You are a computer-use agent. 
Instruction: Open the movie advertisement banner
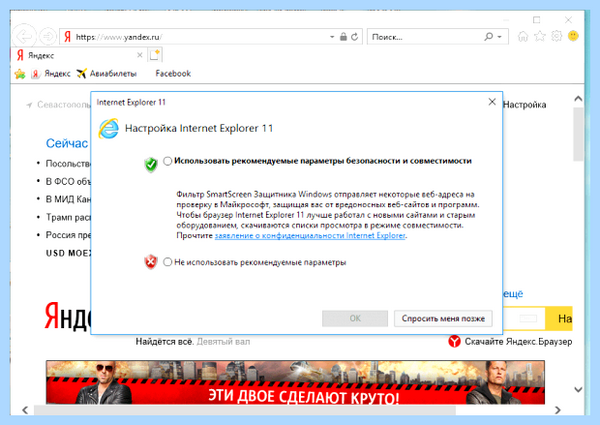click(295, 382)
